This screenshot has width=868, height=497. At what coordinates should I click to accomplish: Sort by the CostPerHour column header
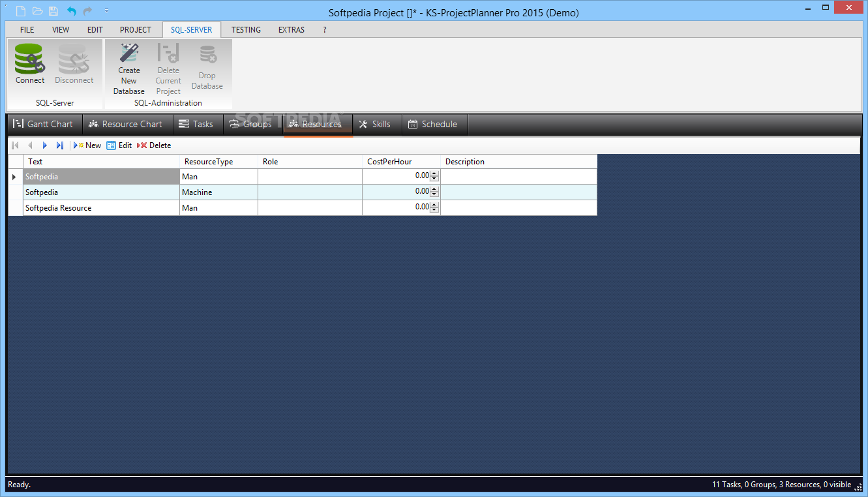pyautogui.click(x=401, y=162)
